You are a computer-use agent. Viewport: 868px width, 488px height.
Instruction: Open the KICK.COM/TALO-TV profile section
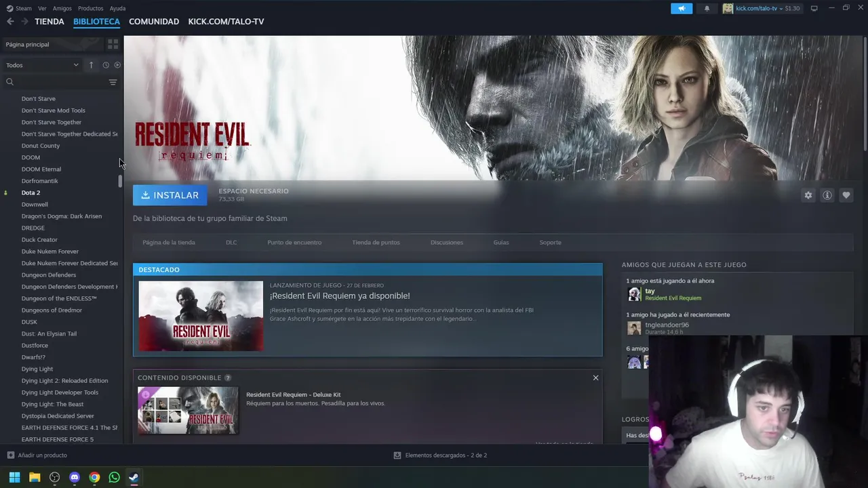click(x=226, y=22)
